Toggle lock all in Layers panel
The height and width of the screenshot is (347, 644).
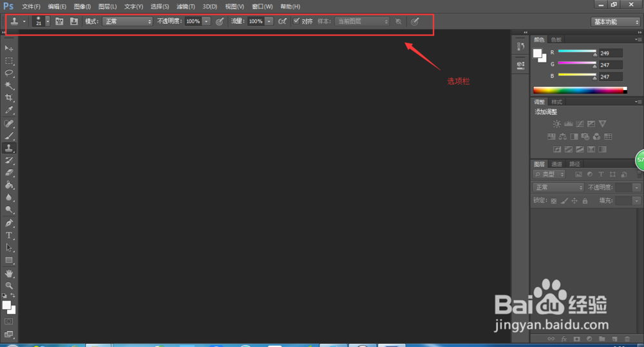[585, 201]
